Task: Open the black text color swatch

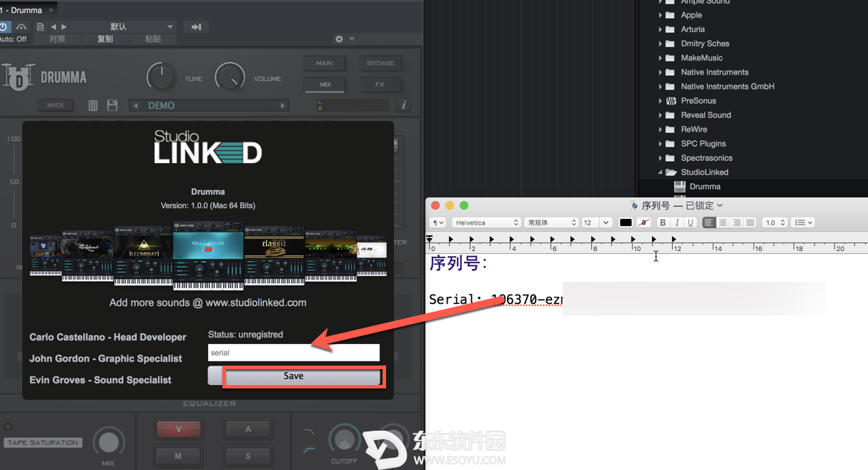Action: (x=626, y=222)
